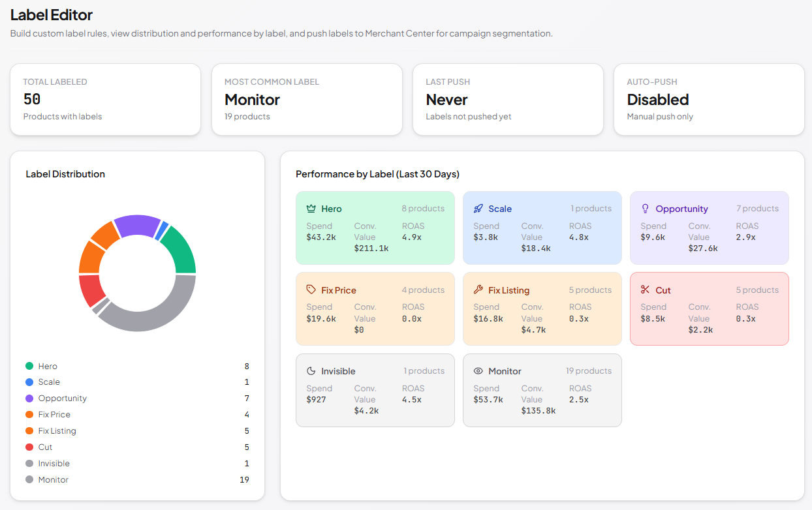Viewport: 812px width, 510px height.
Task: Click Performance by Label heading
Action: (377, 174)
